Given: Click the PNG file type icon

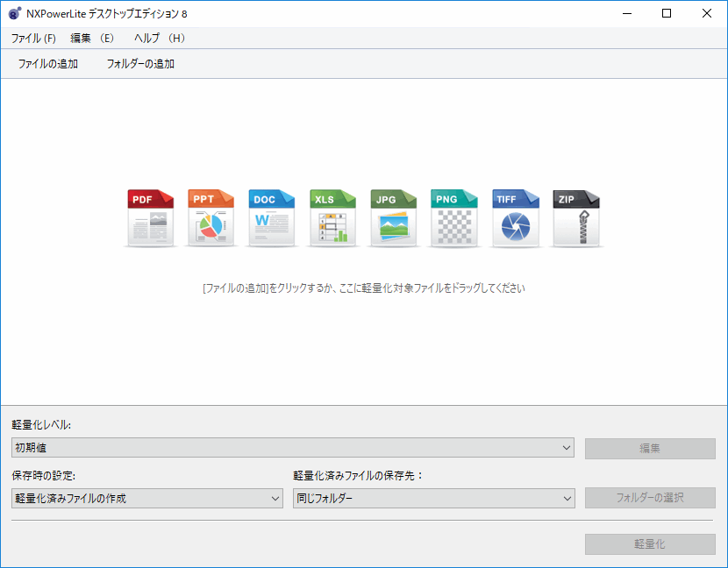Looking at the screenshot, I should tap(454, 217).
